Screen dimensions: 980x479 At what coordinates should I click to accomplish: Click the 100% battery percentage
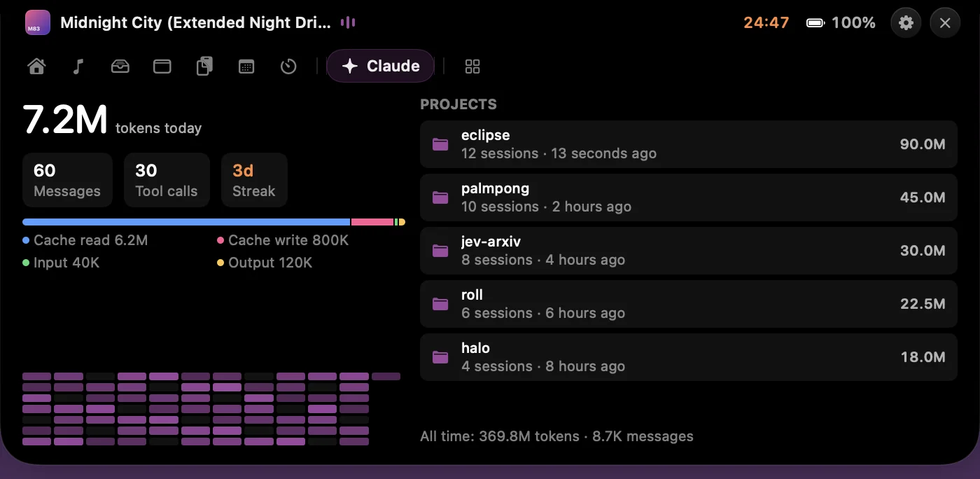pyautogui.click(x=853, y=22)
